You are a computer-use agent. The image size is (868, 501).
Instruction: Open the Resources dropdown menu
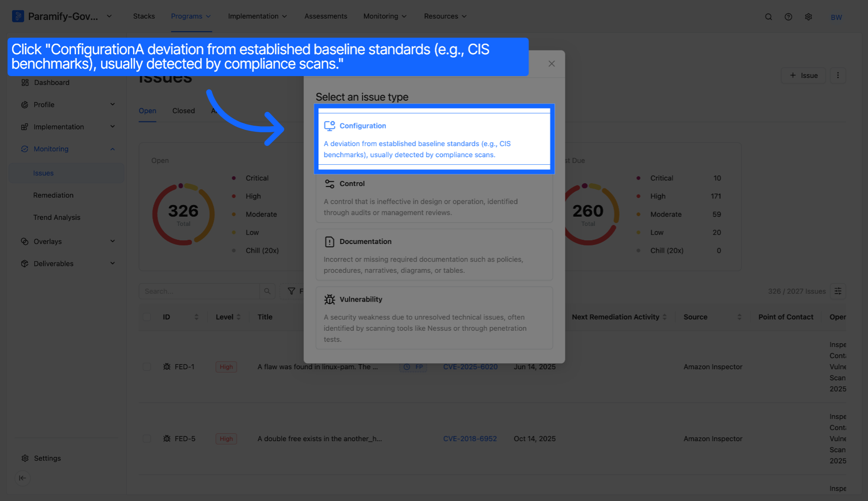(445, 16)
